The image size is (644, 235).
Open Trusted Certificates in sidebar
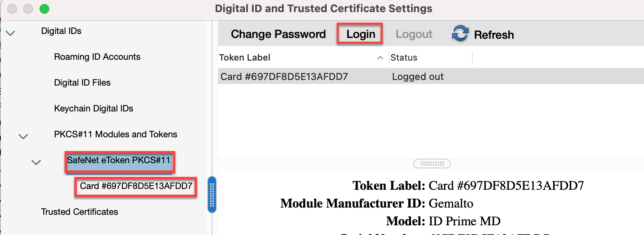(x=80, y=212)
